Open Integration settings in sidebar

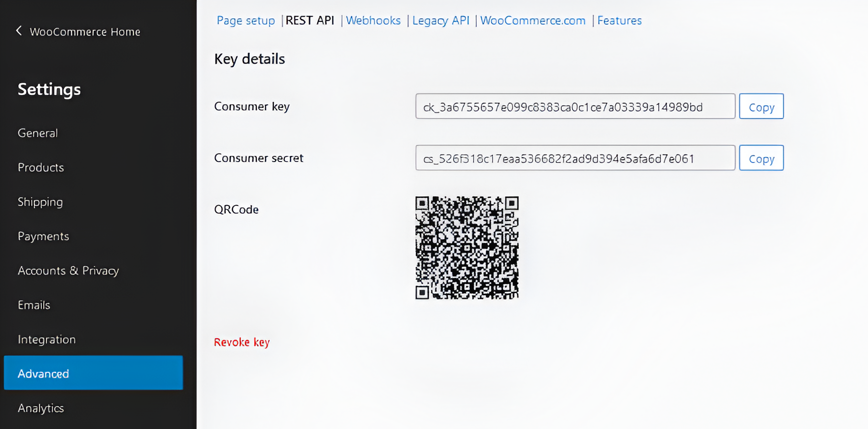pyautogui.click(x=47, y=339)
